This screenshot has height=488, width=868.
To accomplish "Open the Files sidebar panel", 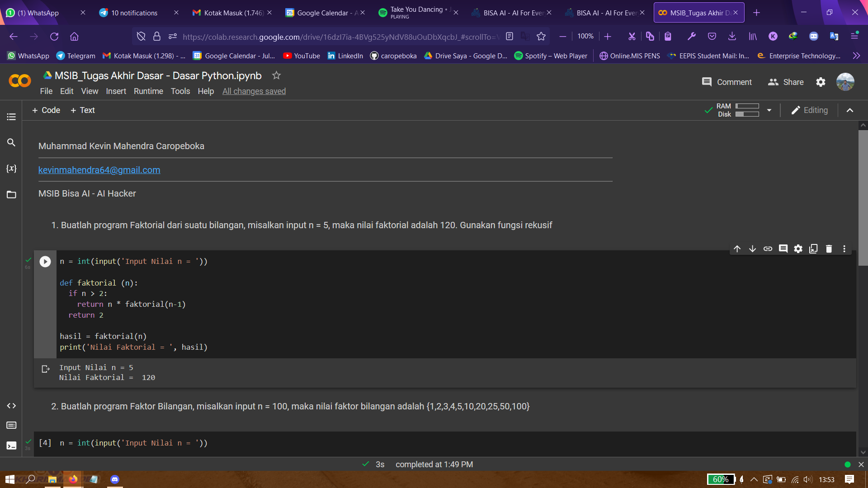I will 11,195.
